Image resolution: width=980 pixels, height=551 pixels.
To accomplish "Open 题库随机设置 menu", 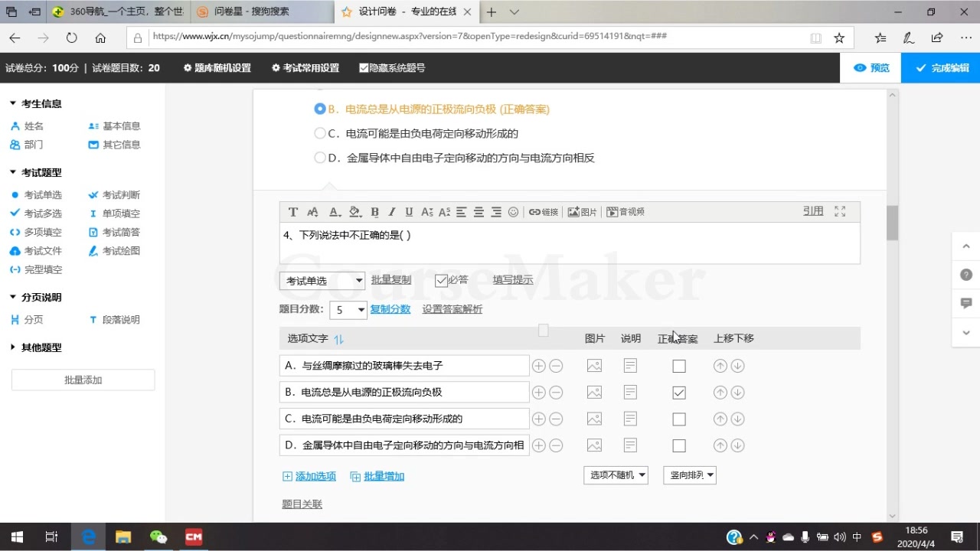I will tap(217, 68).
